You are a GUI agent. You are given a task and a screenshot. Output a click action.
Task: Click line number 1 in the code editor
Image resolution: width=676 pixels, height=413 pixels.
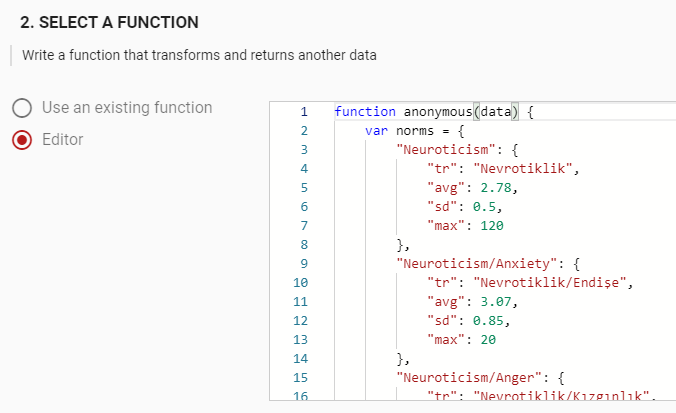pos(304,112)
